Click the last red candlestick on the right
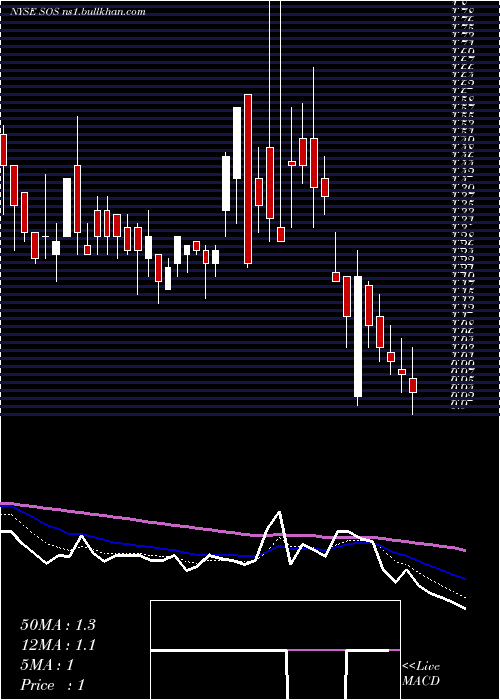Screen dimensions: 500x700 click(413, 386)
